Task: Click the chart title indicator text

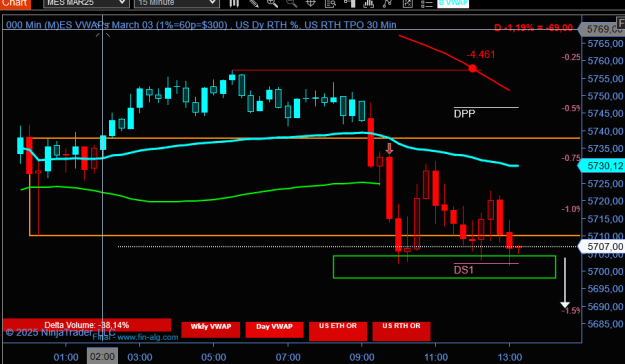Action: coord(201,25)
